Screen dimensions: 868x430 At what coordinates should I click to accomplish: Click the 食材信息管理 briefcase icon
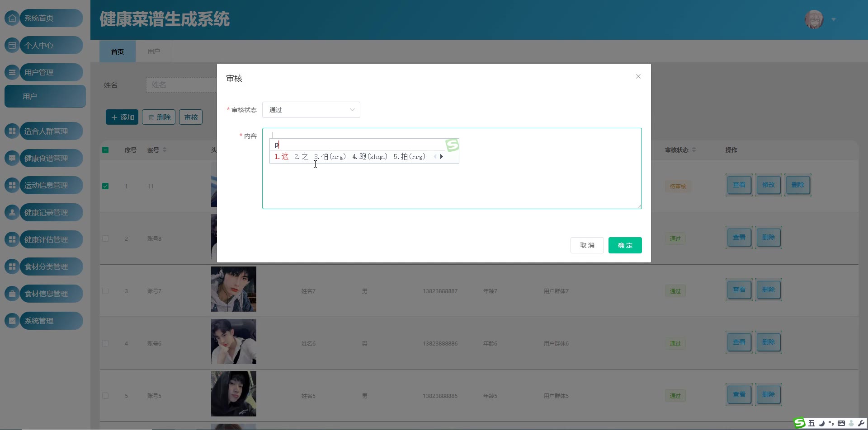[x=12, y=294]
